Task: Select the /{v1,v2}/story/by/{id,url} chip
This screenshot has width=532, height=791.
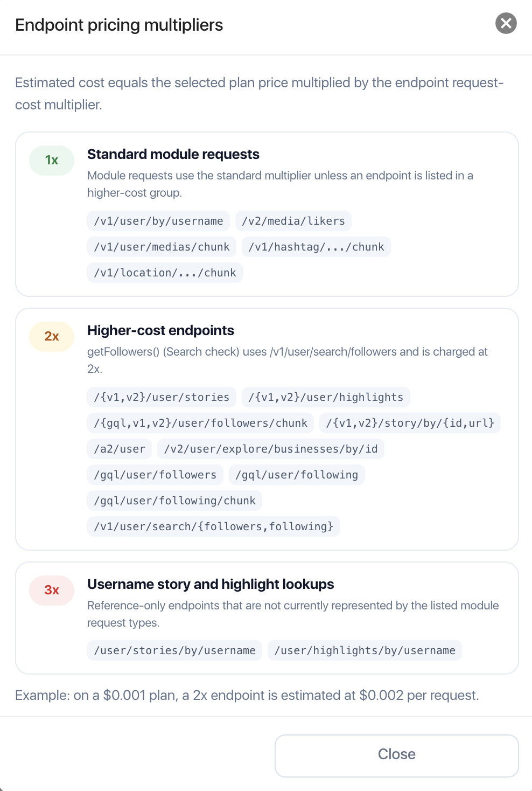Action: [x=410, y=423]
